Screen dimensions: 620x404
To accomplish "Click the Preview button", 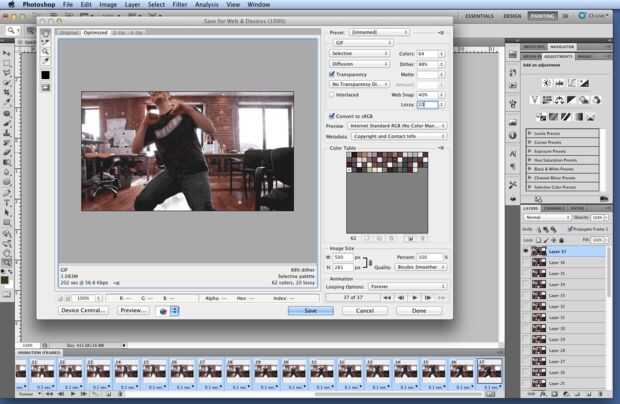I will pyautogui.click(x=133, y=310).
